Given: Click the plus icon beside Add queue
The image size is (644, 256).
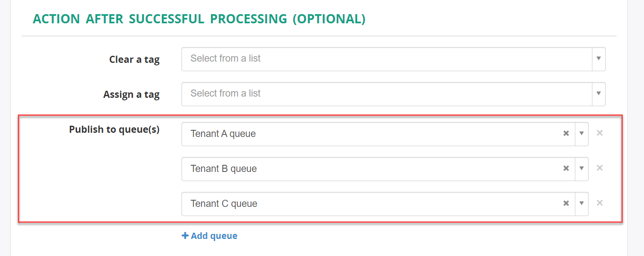Looking at the screenshot, I should pos(185,236).
